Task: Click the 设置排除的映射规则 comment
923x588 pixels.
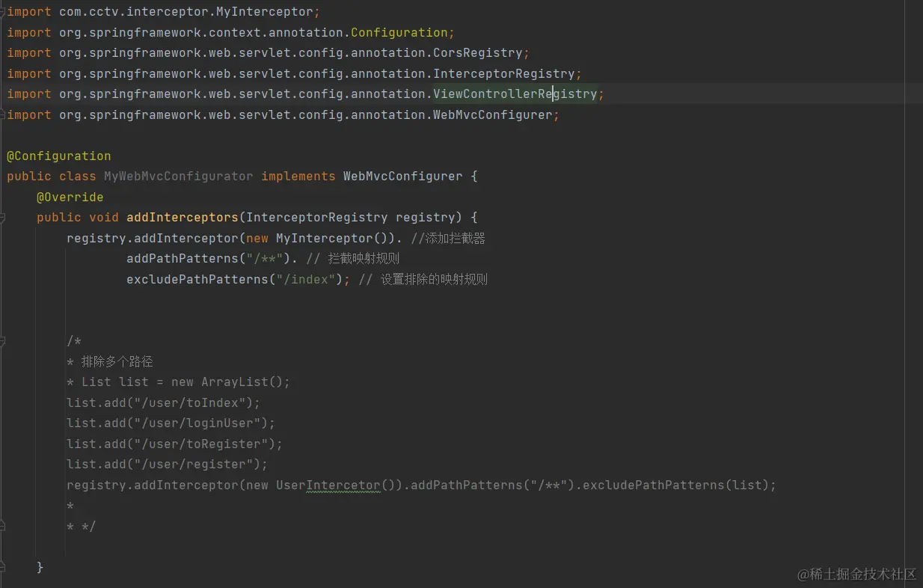Action: pos(423,280)
